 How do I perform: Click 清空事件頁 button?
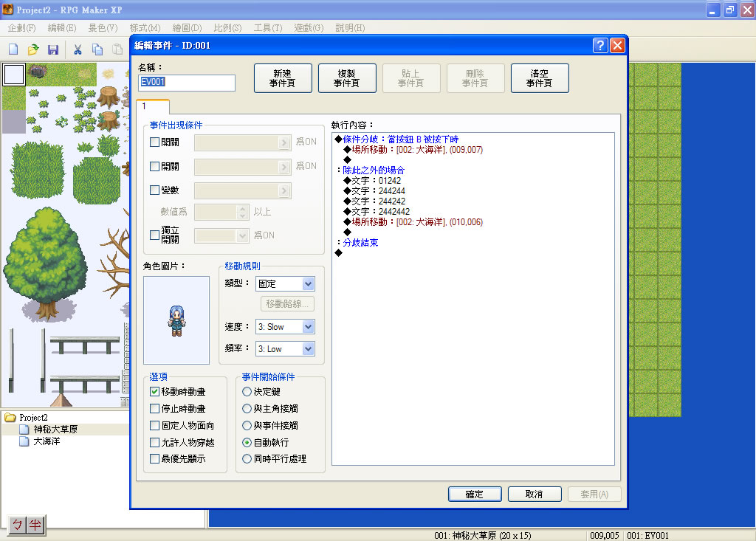[540, 78]
